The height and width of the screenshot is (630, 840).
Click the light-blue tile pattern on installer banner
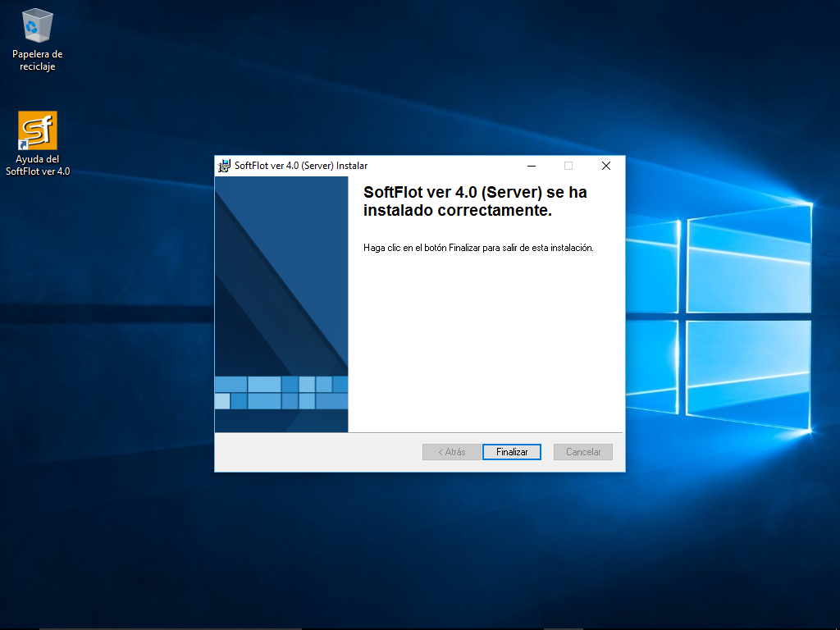[281, 392]
